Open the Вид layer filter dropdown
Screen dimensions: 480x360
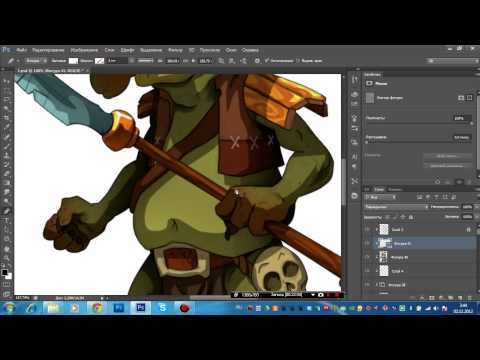381,197
